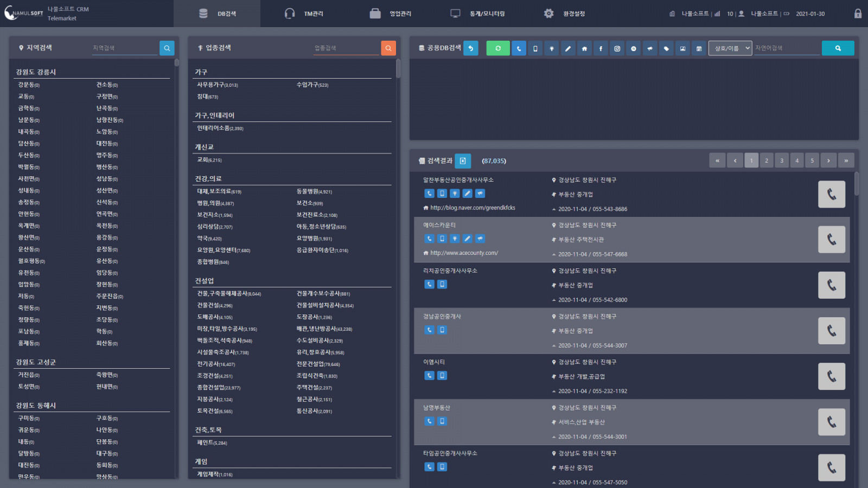The height and width of the screenshot is (488, 868).
Task: Click the blue undo arrow next to 공용DB검색
Action: point(471,48)
